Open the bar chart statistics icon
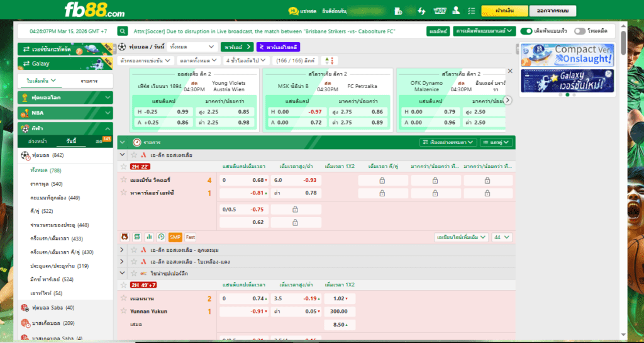The width and height of the screenshot is (644, 343). (x=149, y=237)
